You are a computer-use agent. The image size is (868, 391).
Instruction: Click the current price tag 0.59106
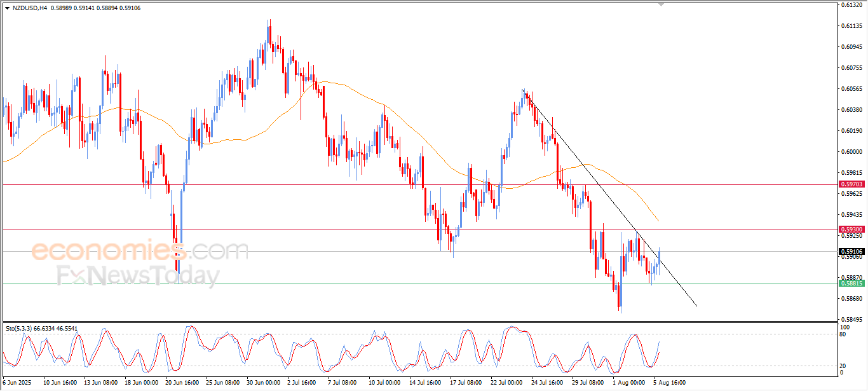851,251
